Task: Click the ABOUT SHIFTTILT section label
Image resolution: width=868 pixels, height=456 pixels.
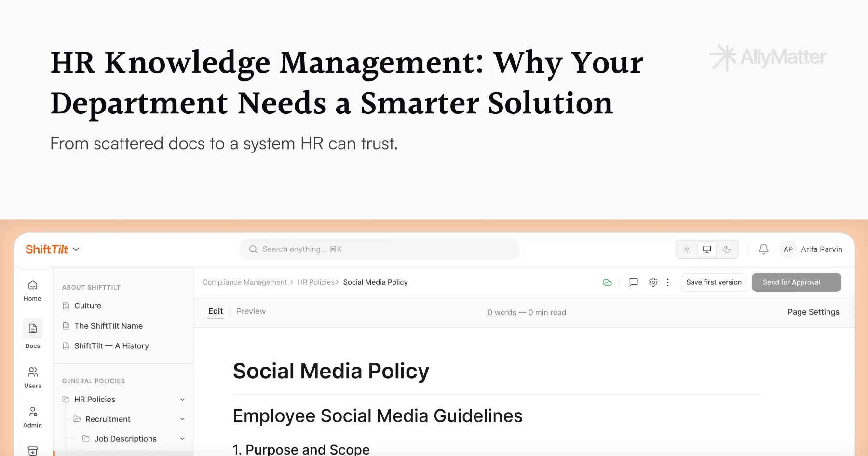Action: [91, 287]
